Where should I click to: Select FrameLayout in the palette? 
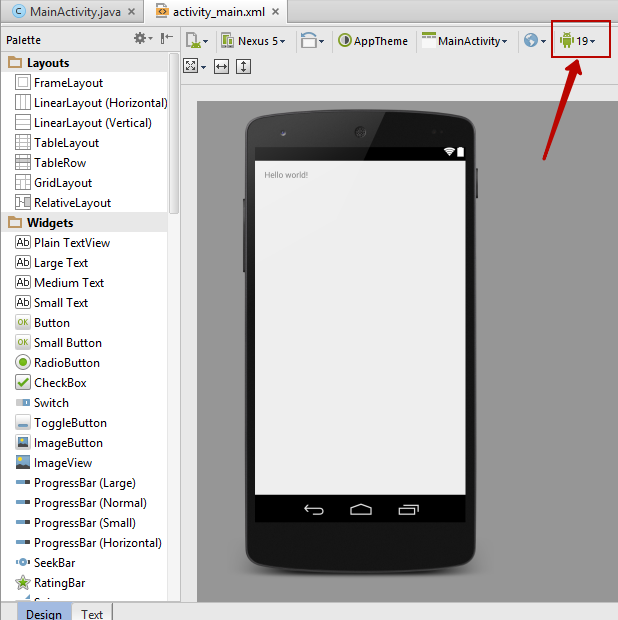(x=85, y=83)
